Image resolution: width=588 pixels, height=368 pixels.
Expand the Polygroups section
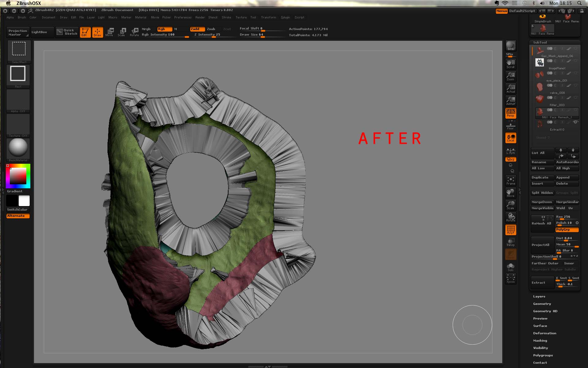(x=543, y=355)
